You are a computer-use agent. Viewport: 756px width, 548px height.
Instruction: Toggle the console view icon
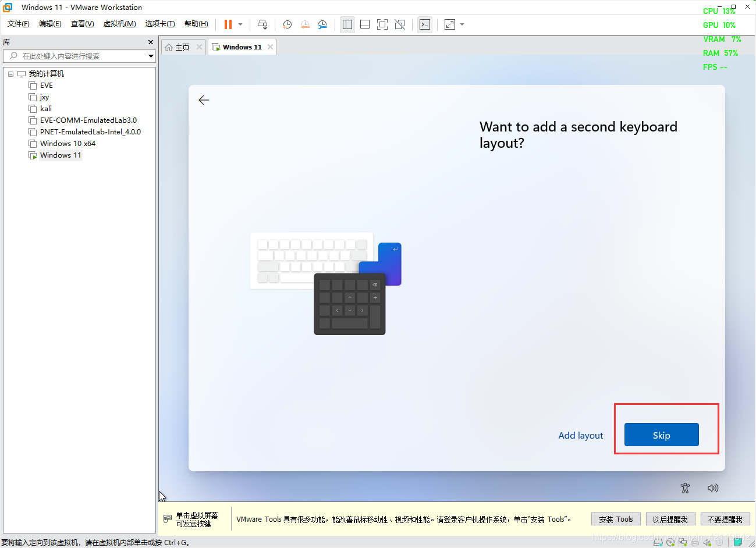[x=425, y=24]
